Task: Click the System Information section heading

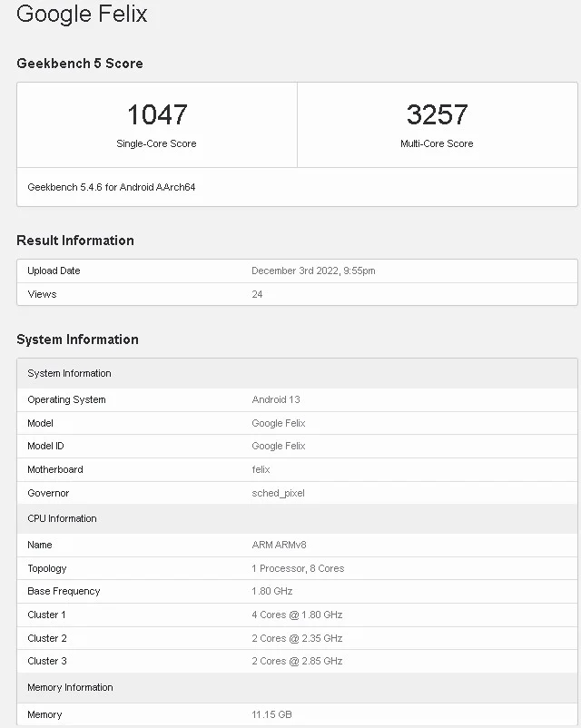Action: [77, 339]
